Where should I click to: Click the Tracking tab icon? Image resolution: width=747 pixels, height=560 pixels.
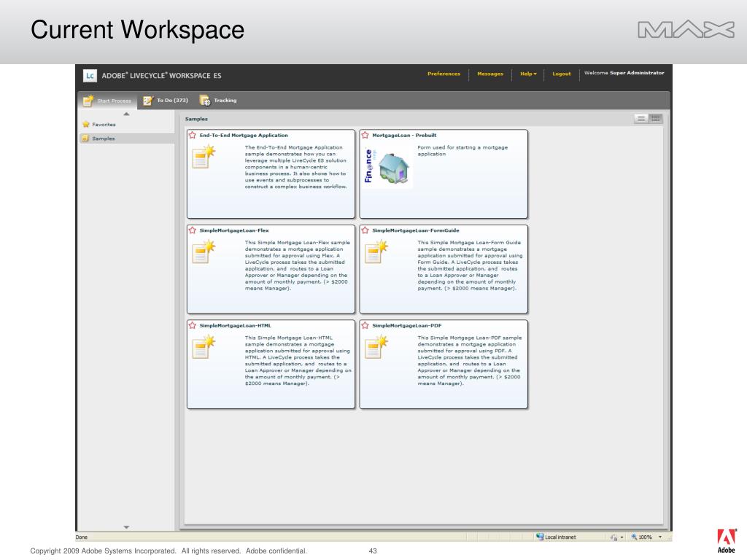205,101
